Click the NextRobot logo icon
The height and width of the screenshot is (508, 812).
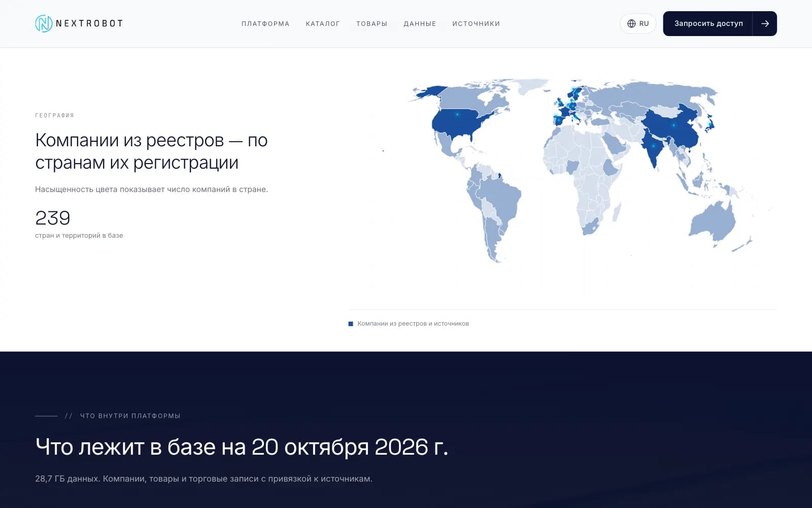pos(44,23)
